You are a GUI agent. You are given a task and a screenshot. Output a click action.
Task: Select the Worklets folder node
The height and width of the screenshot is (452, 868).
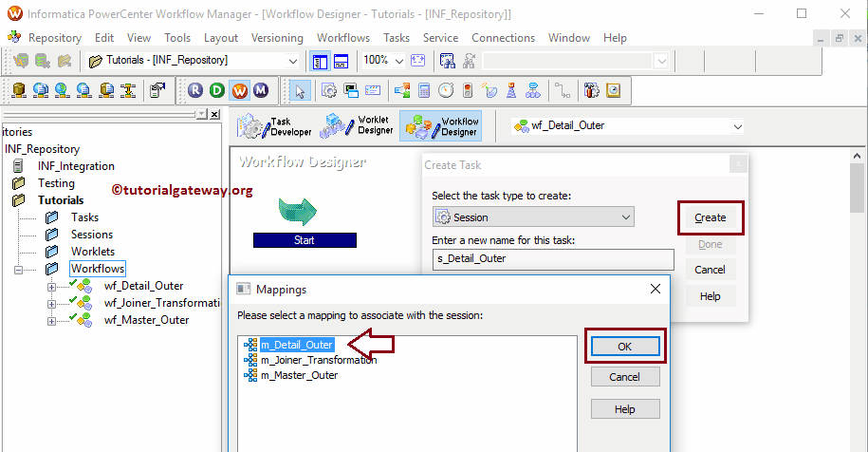coord(93,252)
